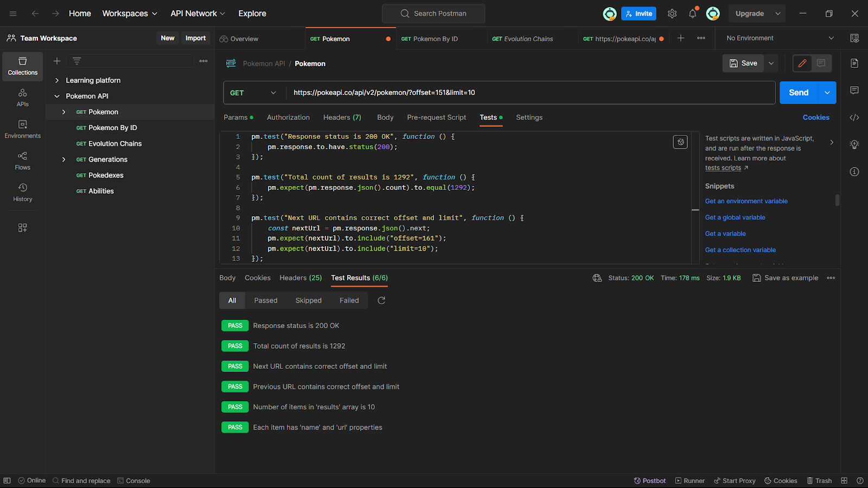Open tab bar more options ellipsis
This screenshot has width=868, height=488.
[701, 38]
